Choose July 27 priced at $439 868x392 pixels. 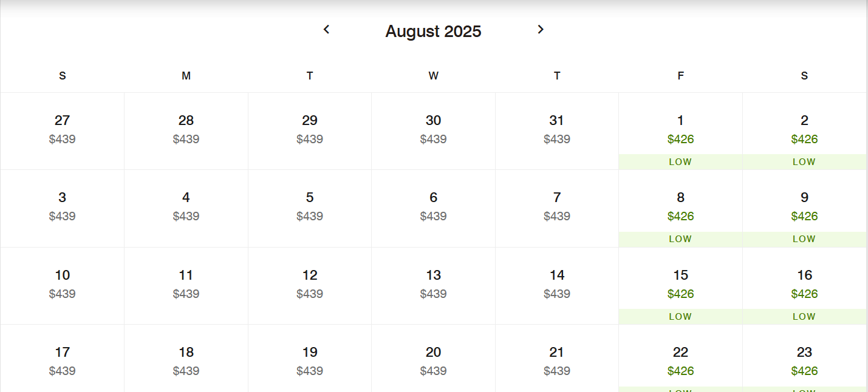pyautogui.click(x=62, y=131)
